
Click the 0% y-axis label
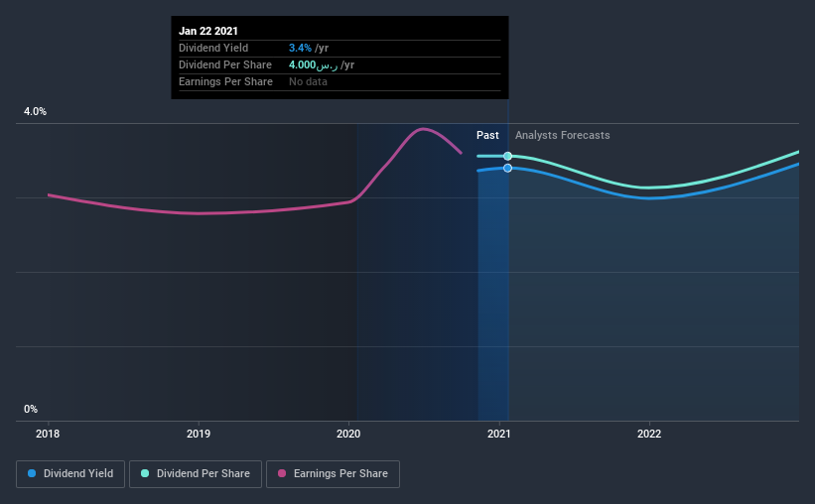pos(31,409)
